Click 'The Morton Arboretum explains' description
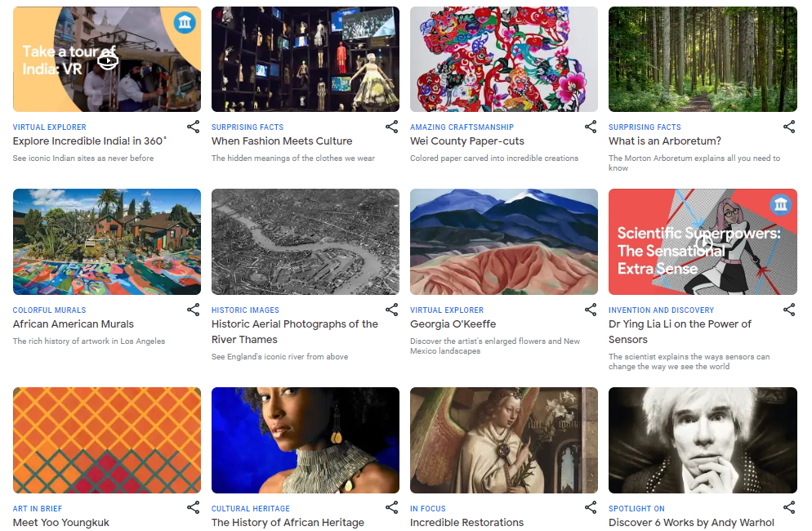Image resolution: width=812 pixels, height=531 pixels. click(x=694, y=163)
